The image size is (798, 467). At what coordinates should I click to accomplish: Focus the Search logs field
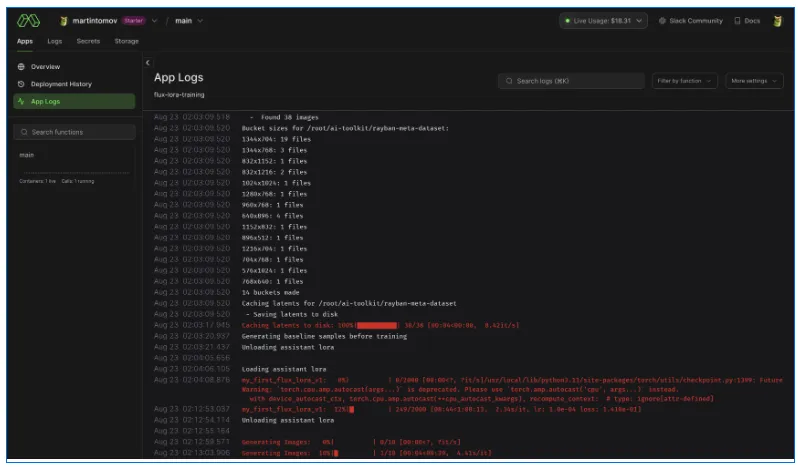tap(571, 81)
